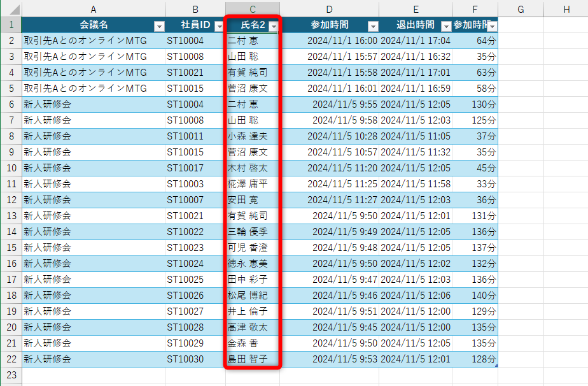Select column F header

tap(475, 10)
